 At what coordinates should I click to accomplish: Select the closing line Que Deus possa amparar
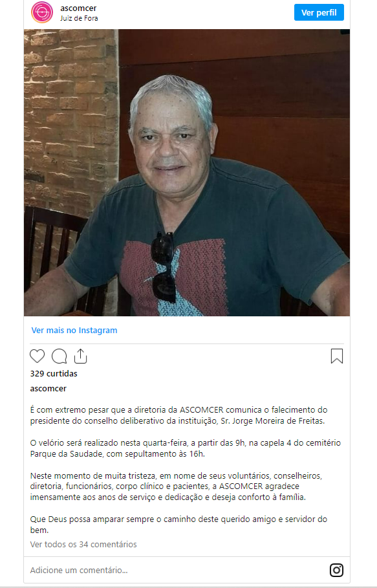[178, 525]
